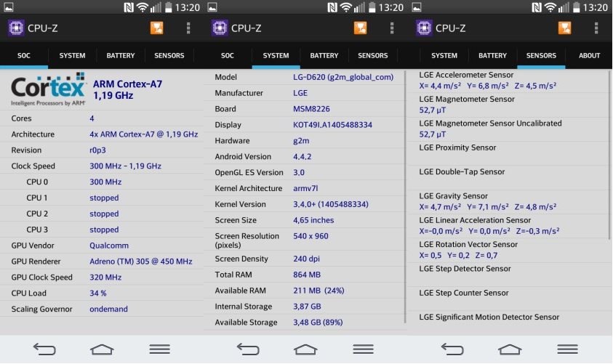The image size is (613, 364).
Task: Tap the CPU-Z app icon on the SENSORS screen
Action: tap(424, 28)
